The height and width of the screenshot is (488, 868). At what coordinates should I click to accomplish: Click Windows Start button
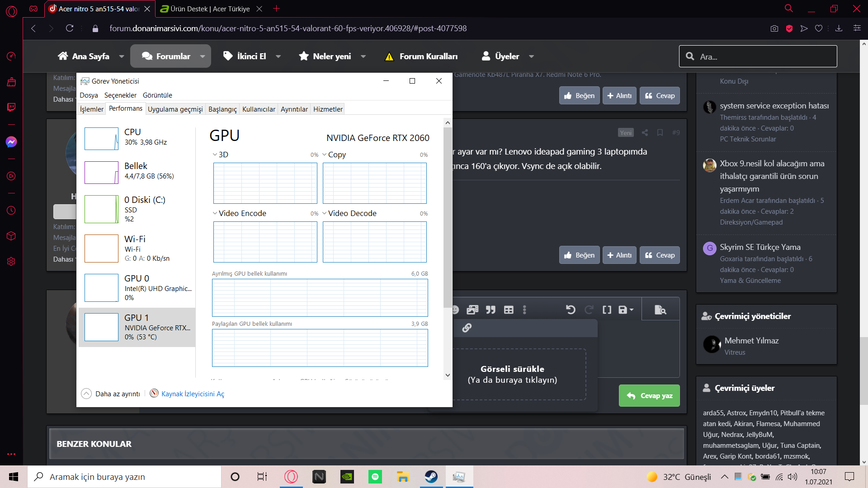[14, 477]
